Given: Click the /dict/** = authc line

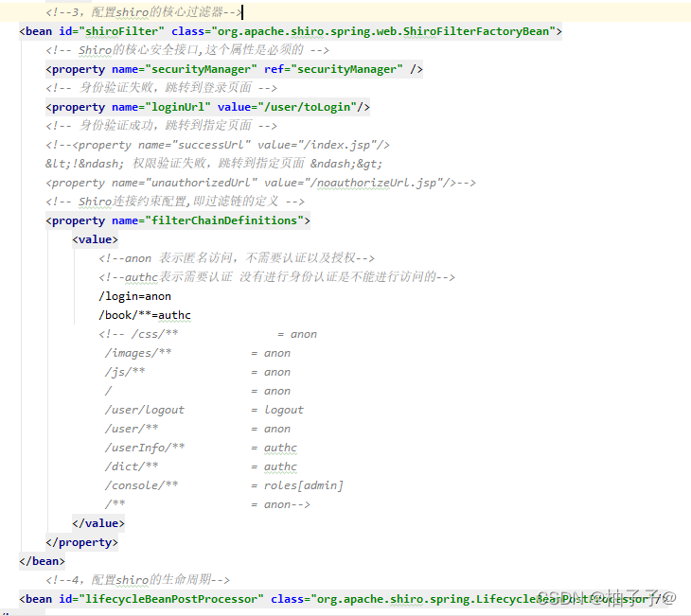Looking at the screenshot, I should pos(201,466).
